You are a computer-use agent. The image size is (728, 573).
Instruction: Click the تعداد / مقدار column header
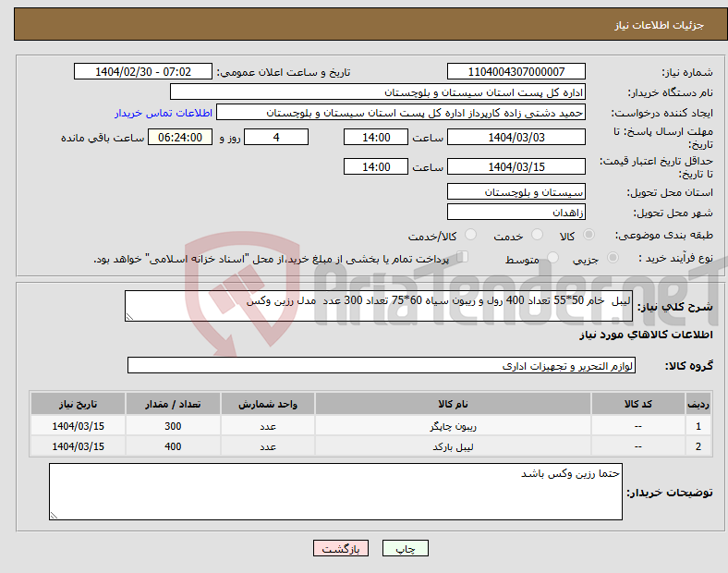(x=173, y=404)
